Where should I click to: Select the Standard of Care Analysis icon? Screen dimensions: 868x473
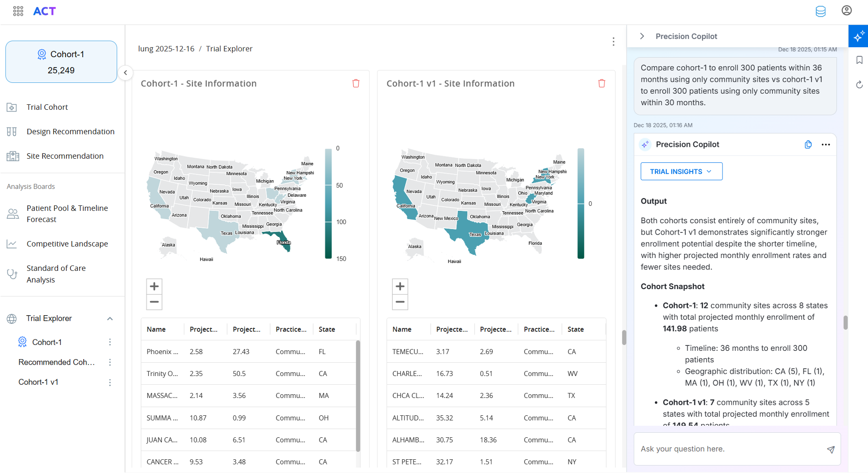[x=12, y=274]
